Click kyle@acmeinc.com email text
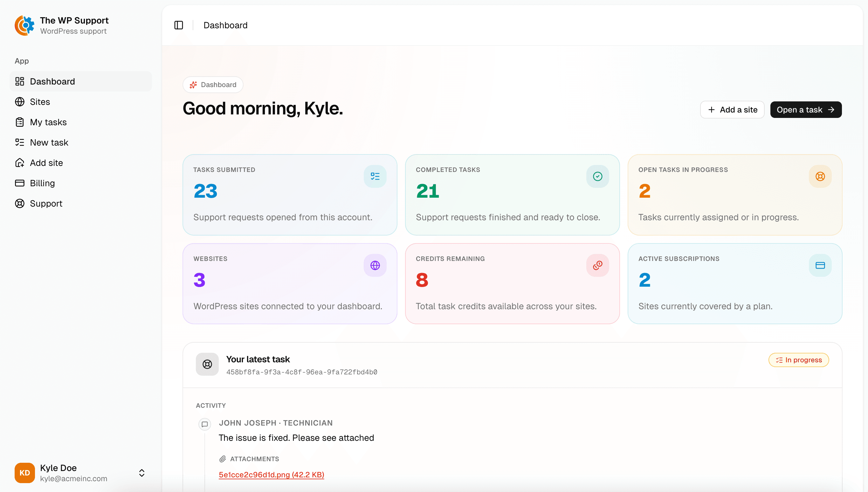This screenshot has height=492, width=868. pos(74,478)
